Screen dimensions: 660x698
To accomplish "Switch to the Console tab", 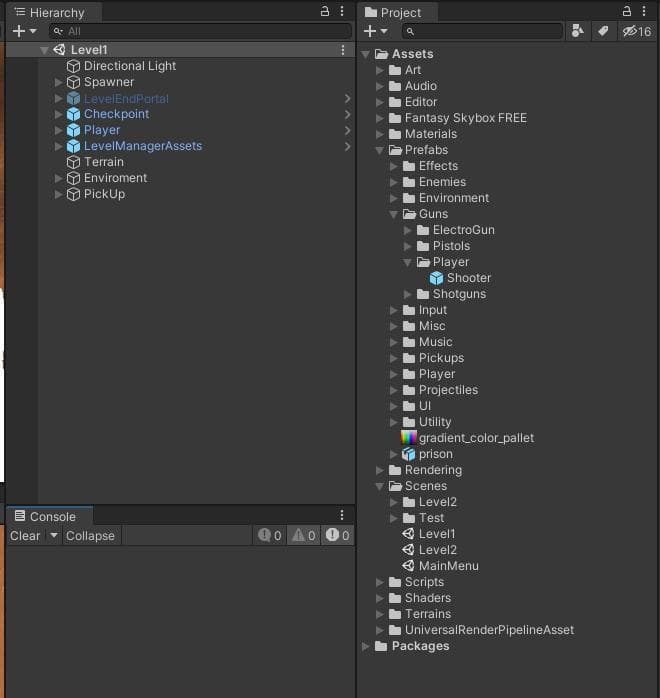I will pos(45,516).
